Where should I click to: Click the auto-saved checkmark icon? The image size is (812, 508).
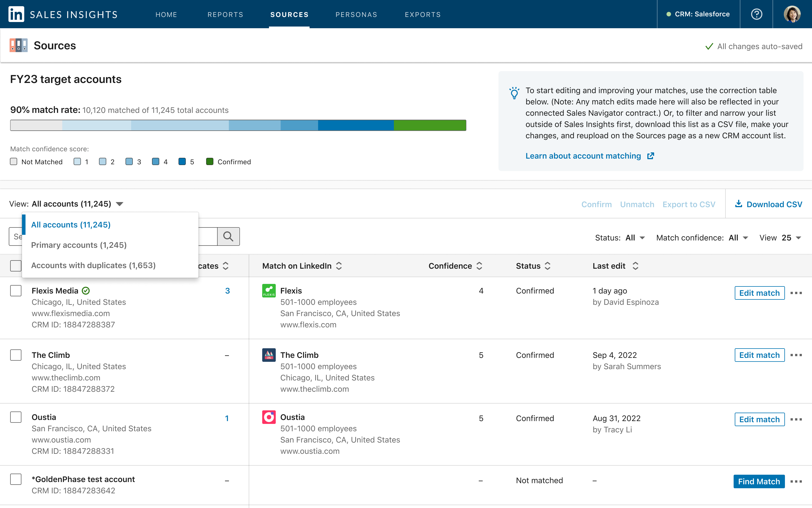(x=709, y=46)
